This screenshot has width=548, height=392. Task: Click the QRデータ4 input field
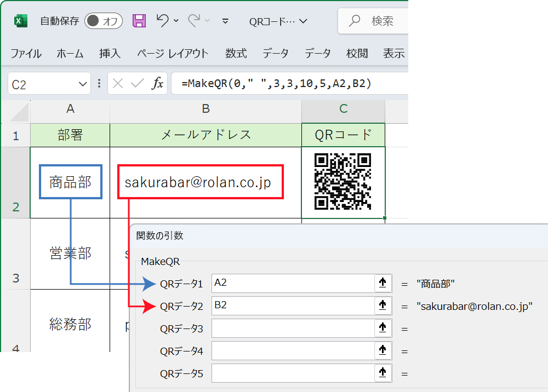coord(293,350)
